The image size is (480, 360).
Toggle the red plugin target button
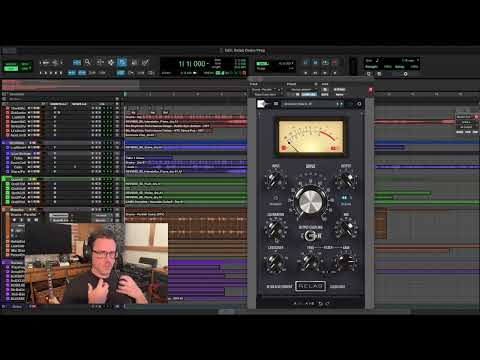click(x=370, y=90)
